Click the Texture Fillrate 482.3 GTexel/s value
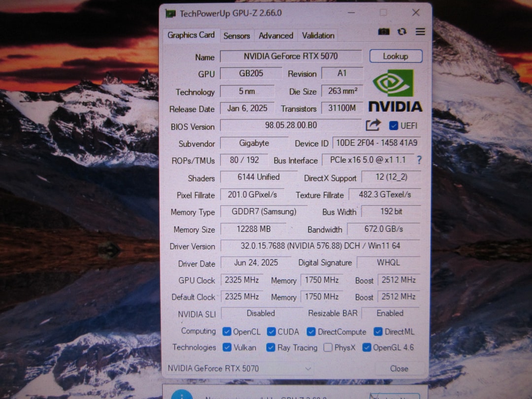532x399 pixels. click(385, 195)
